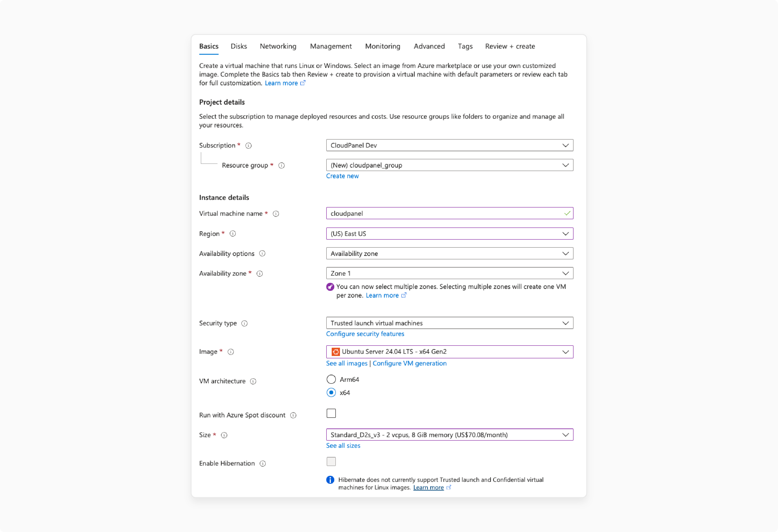
Task: Click the Virtual machine name input field
Action: (x=450, y=213)
